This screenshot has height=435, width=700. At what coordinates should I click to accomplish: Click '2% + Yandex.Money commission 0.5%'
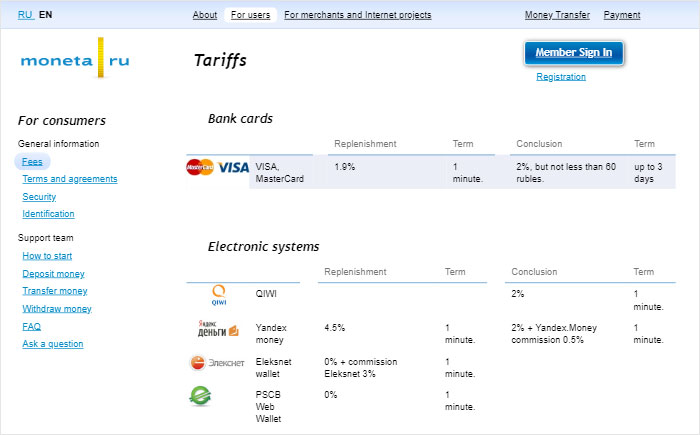click(x=554, y=334)
